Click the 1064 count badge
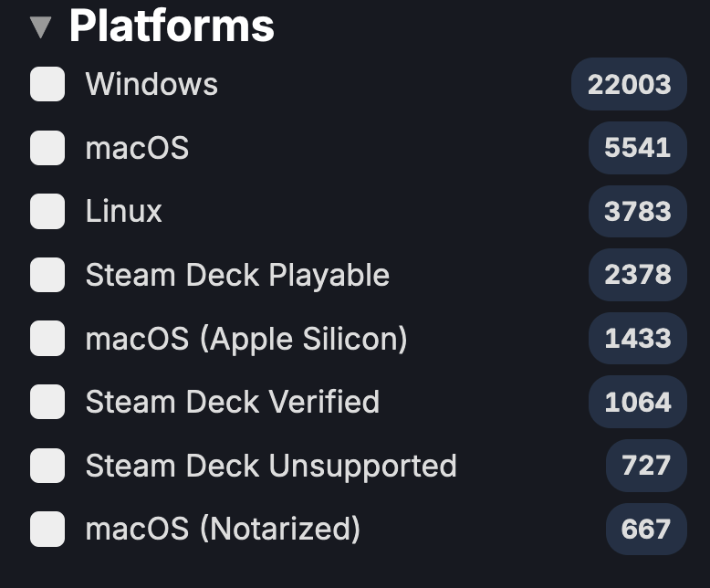710x588 pixels. [637, 402]
